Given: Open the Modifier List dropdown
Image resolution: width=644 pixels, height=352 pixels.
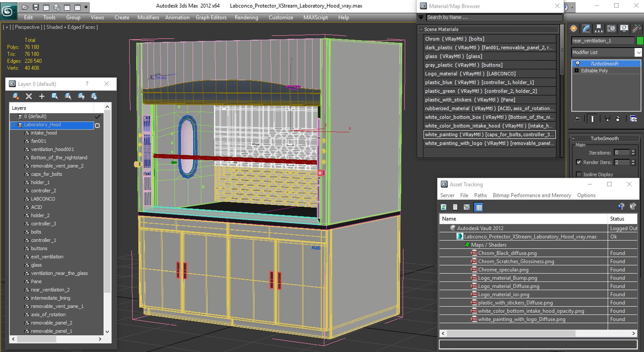Looking at the screenshot, I should (638, 52).
